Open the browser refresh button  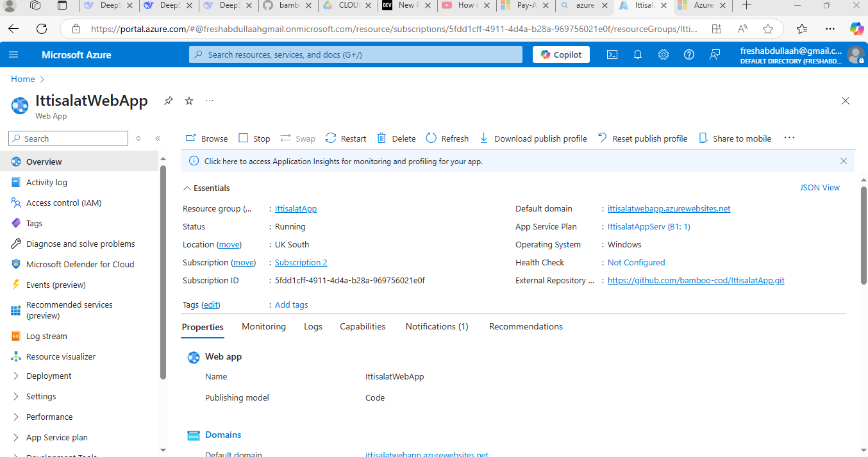pyautogui.click(x=42, y=29)
